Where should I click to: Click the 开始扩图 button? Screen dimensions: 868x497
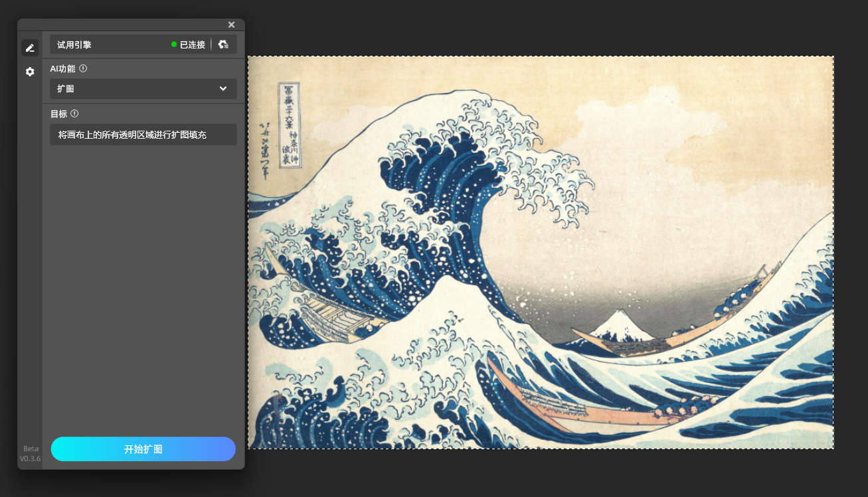click(143, 449)
